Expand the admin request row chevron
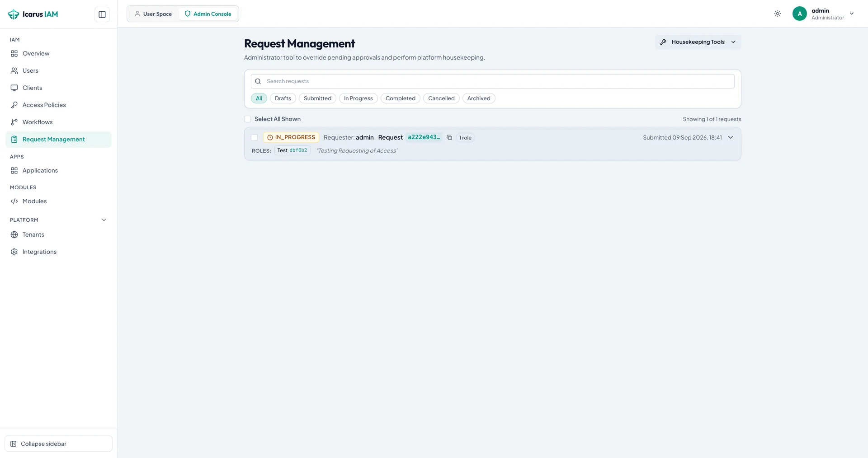Viewport: 868px width, 458px height. [731, 137]
